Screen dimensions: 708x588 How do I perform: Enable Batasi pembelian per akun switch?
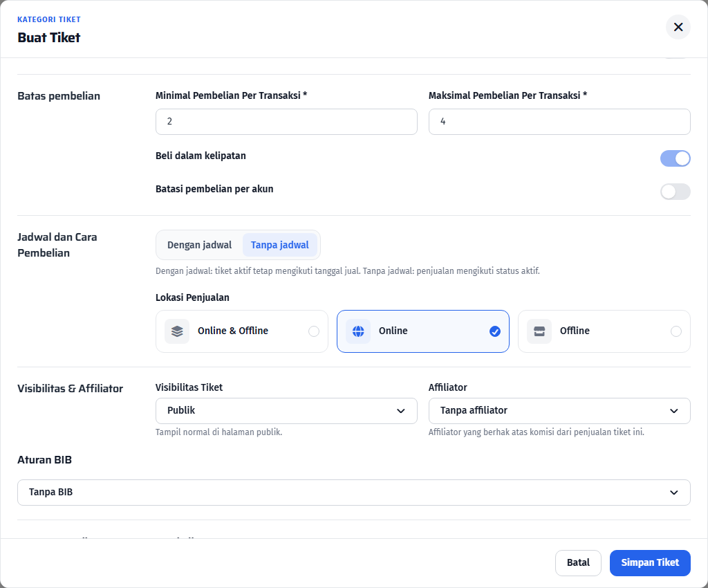pos(675,192)
